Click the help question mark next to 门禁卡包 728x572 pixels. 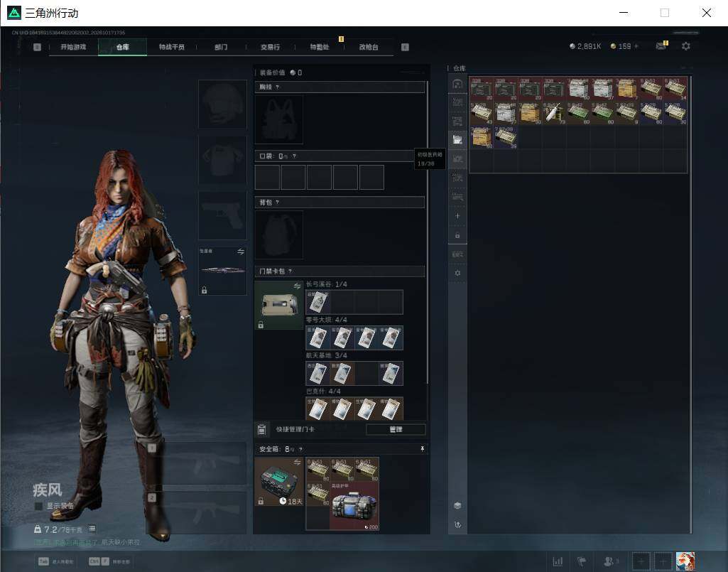pyautogui.click(x=290, y=271)
